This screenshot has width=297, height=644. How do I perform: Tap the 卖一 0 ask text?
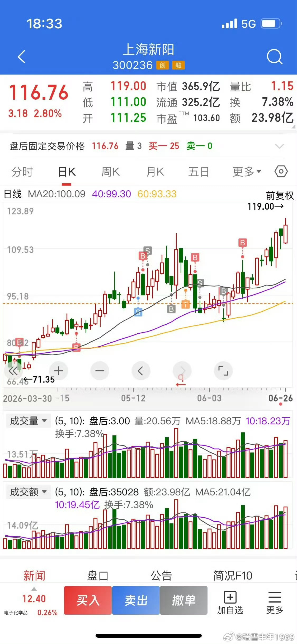click(199, 146)
